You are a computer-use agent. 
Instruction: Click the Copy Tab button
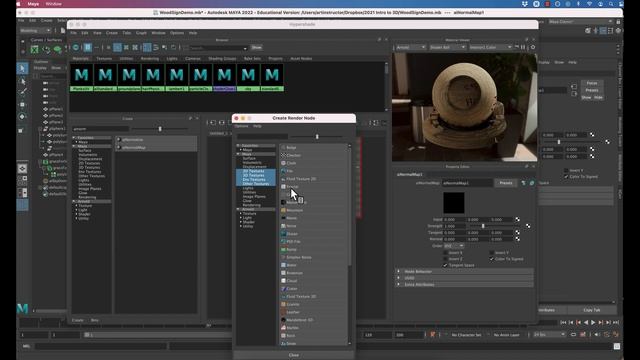592,310
